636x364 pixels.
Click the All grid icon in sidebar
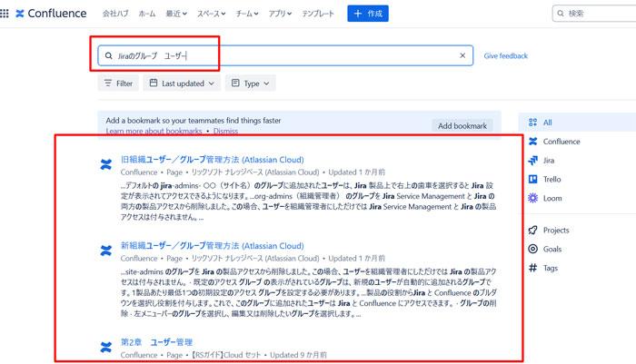coord(533,123)
